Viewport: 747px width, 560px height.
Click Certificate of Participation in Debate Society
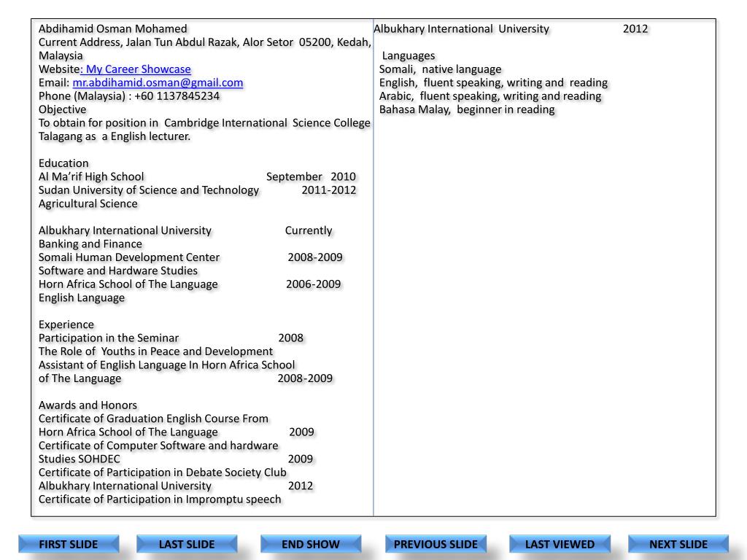[163, 472]
